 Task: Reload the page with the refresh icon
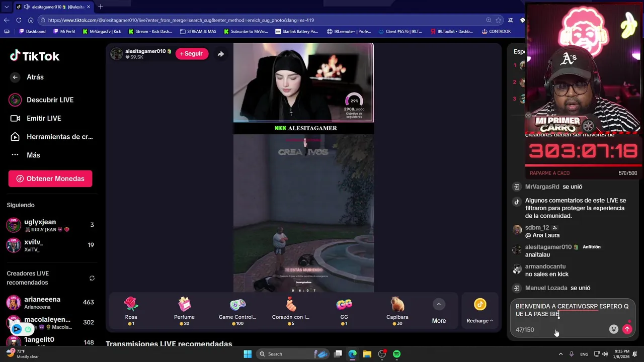[x=19, y=20]
